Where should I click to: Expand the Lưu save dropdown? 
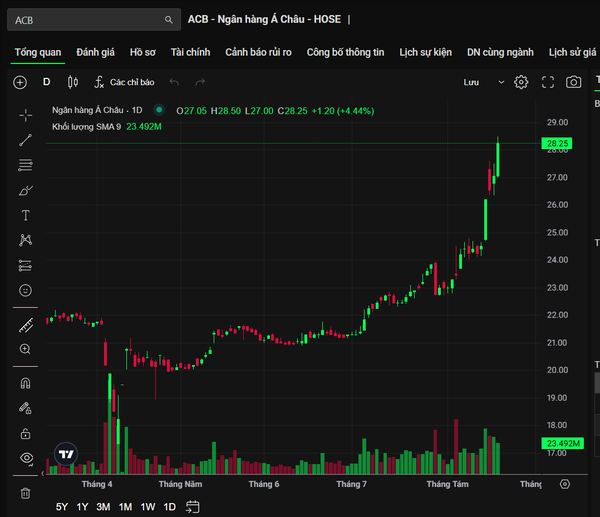[x=501, y=82]
